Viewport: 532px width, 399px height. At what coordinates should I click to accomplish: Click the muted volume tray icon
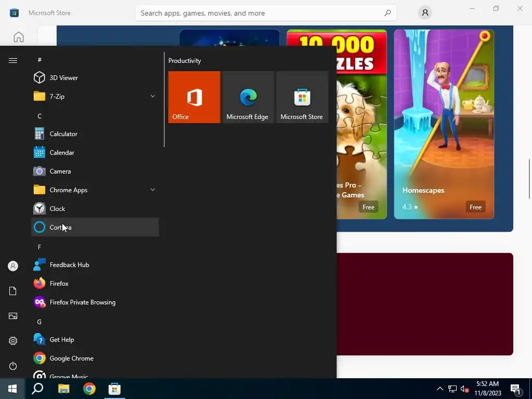pyautogui.click(x=465, y=389)
